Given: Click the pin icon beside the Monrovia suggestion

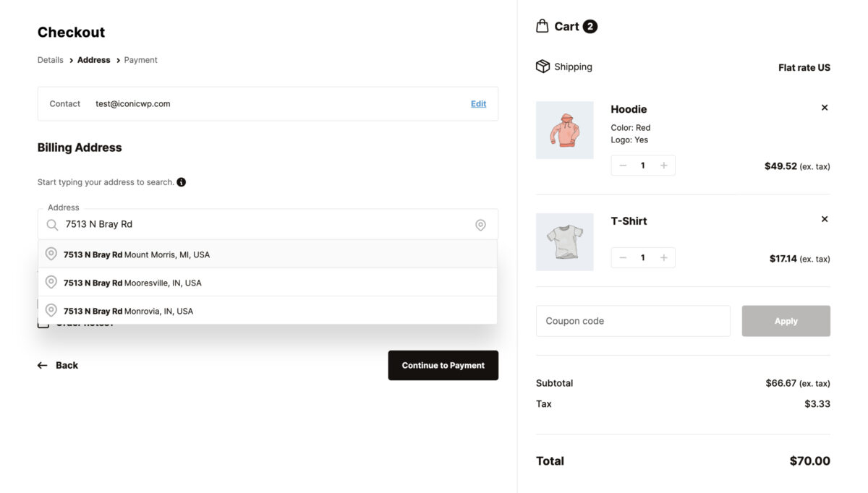Looking at the screenshot, I should [51, 310].
